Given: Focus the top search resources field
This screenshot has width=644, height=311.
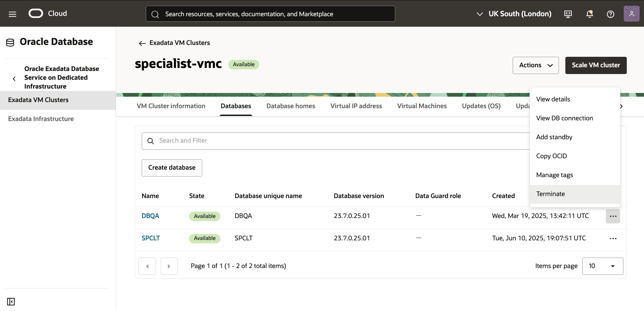Looking at the screenshot, I should (270, 14).
